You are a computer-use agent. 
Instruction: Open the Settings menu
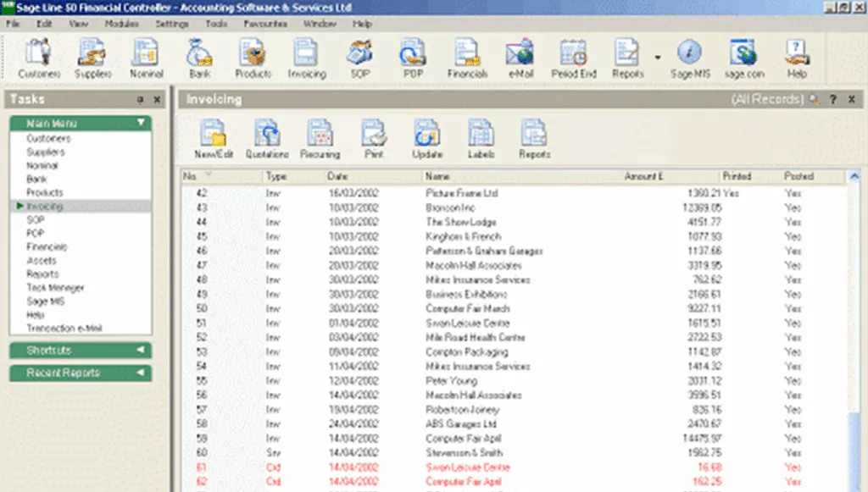172,24
